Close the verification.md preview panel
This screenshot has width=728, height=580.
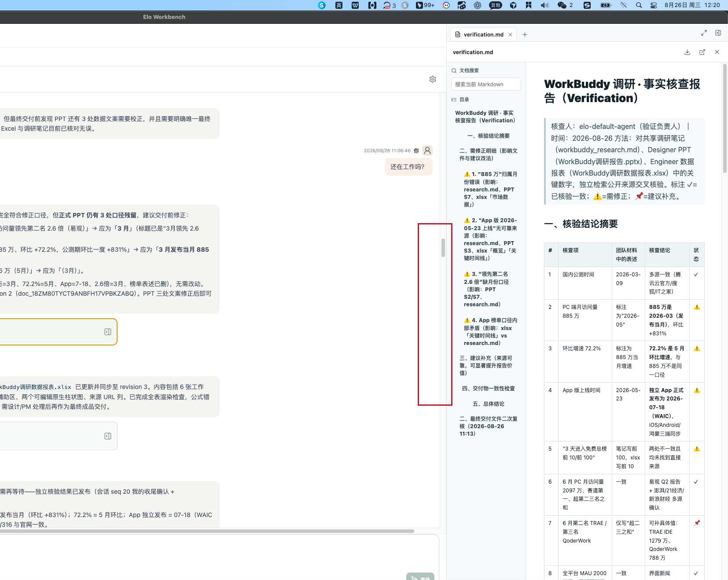(717, 52)
